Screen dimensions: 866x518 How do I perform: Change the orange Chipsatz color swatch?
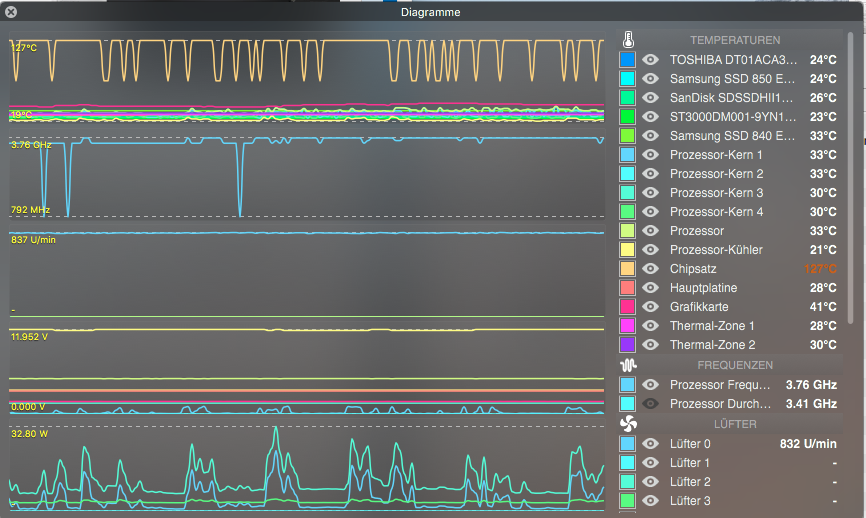627,269
